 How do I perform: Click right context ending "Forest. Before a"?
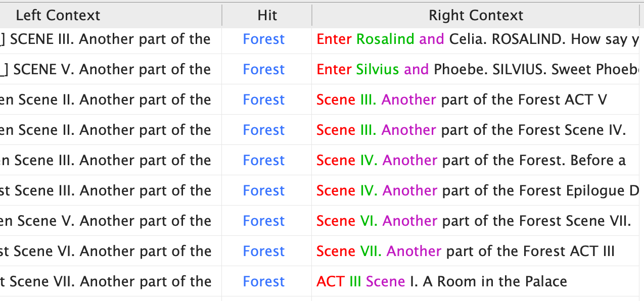coord(471,161)
